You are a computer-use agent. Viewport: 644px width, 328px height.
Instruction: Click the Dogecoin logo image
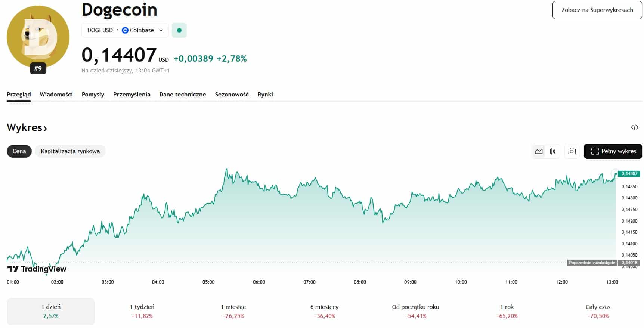(38, 37)
